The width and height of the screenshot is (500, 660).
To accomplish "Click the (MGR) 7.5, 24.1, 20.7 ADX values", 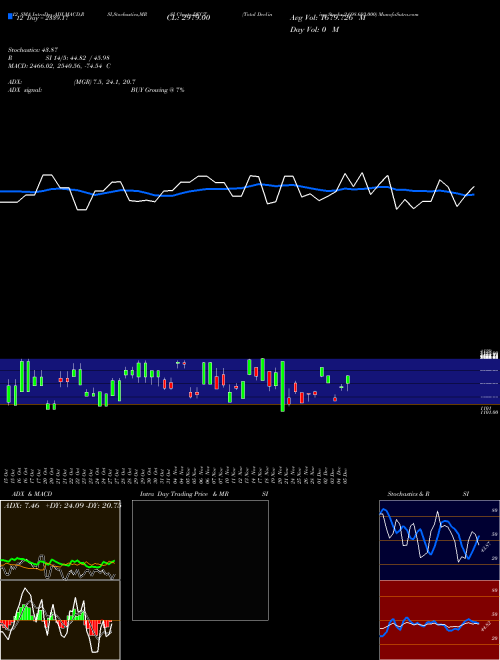I will (x=104, y=82).
